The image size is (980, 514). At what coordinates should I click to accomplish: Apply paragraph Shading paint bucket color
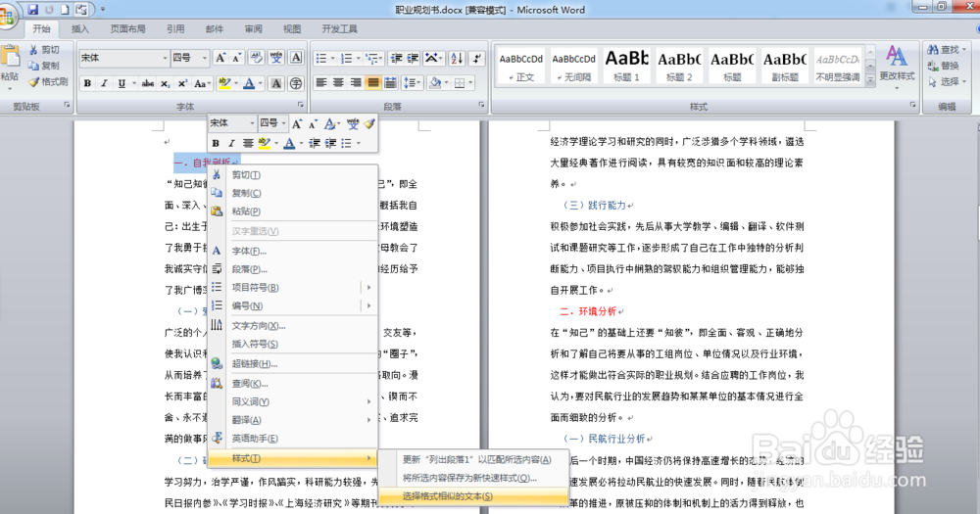coord(436,82)
